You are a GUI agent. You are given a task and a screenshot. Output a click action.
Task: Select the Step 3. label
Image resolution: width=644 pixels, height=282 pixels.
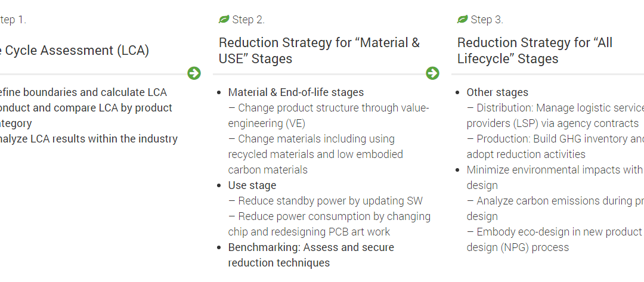point(487,20)
